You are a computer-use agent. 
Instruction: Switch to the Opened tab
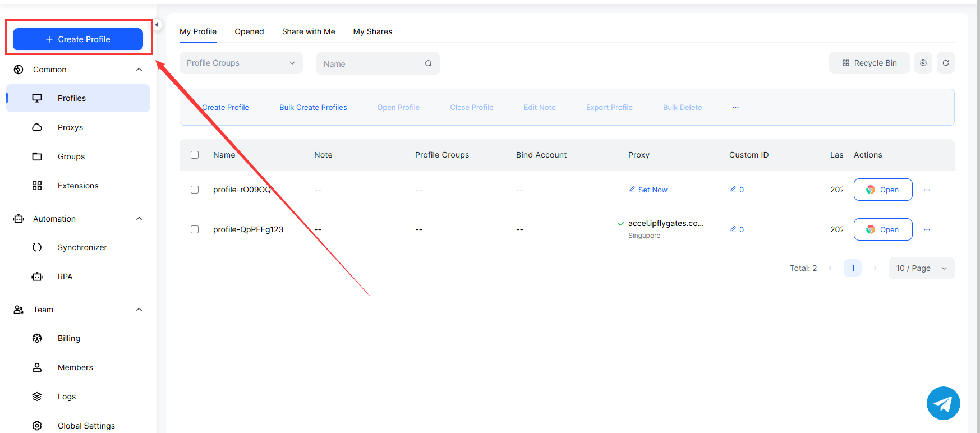[x=249, y=31]
